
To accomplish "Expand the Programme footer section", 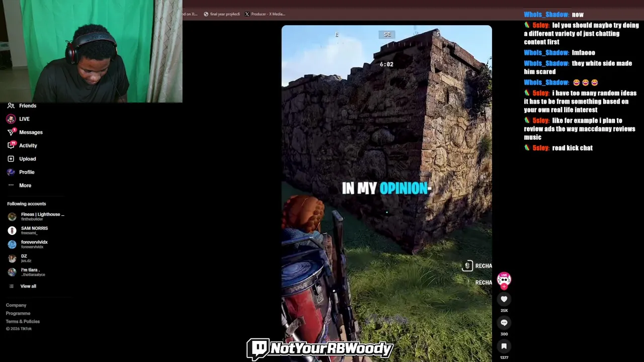I will [18, 313].
